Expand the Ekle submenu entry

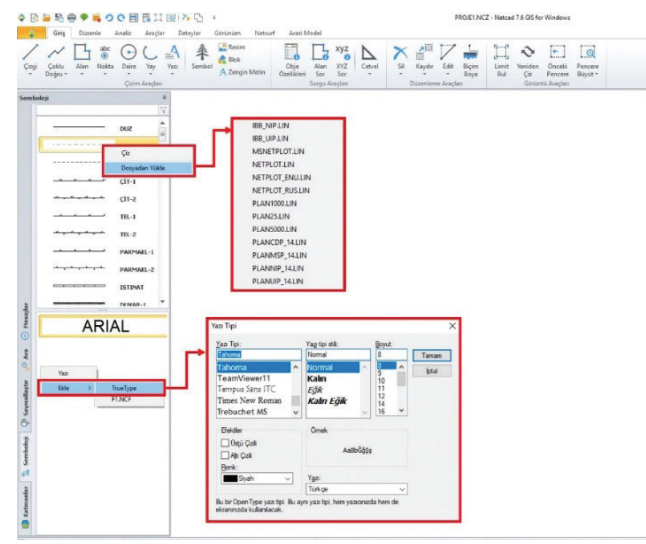[66, 387]
